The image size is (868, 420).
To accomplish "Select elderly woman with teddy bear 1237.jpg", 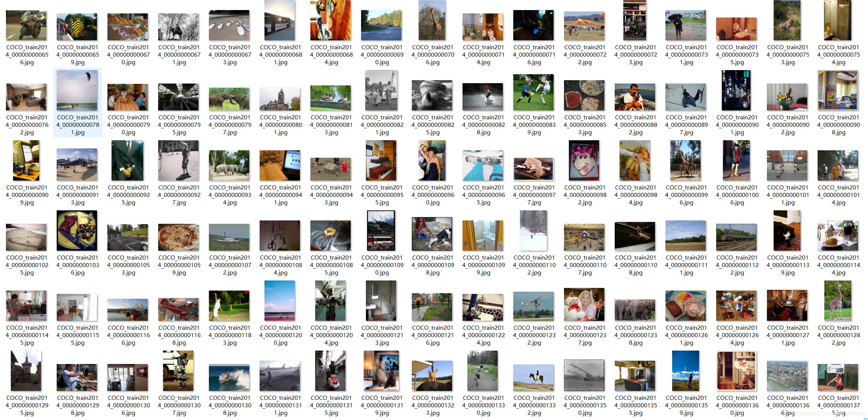I will click(x=584, y=304).
